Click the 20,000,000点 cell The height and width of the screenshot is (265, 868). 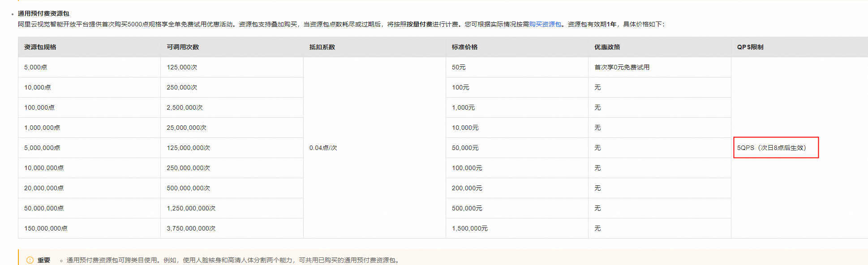89,188
